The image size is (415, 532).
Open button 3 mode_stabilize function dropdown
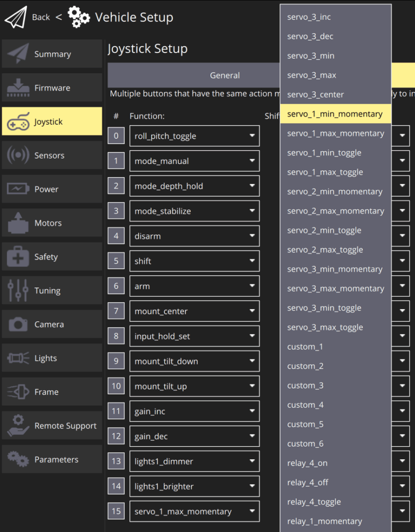[x=194, y=211]
